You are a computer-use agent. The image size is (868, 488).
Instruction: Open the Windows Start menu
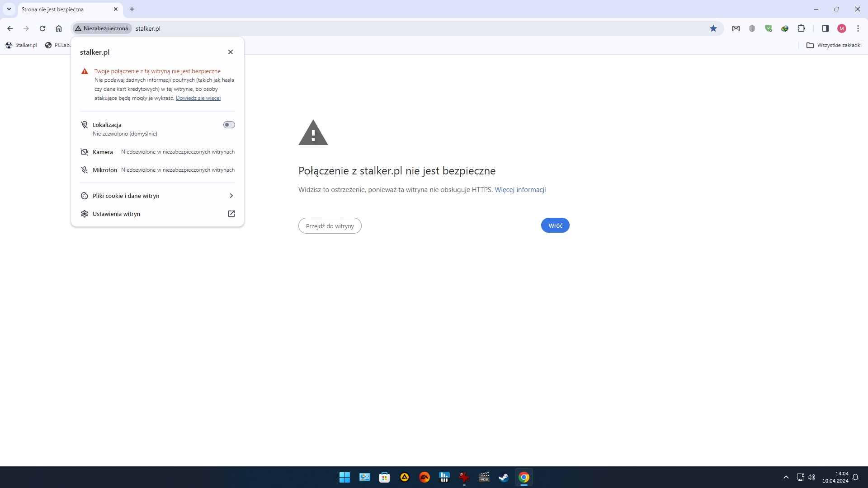[x=344, y=477]
